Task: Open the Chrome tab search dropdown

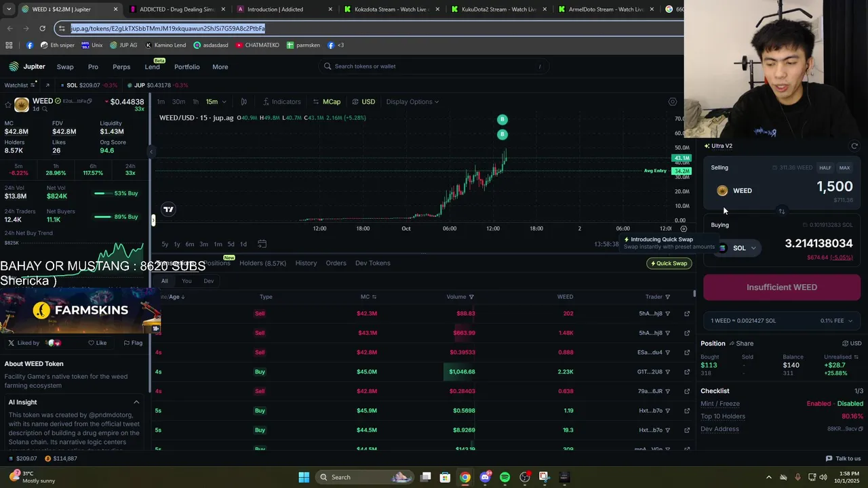Action: pos(9,9)
